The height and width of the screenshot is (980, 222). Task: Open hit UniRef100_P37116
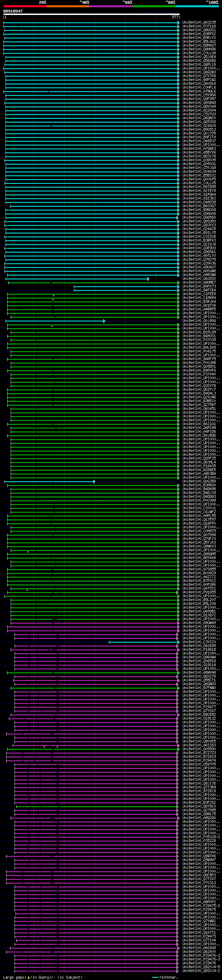click(x=199, y=26)
